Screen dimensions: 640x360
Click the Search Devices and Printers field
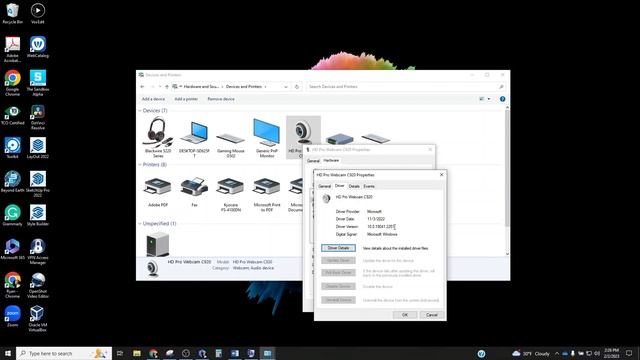tap(406, 87)
